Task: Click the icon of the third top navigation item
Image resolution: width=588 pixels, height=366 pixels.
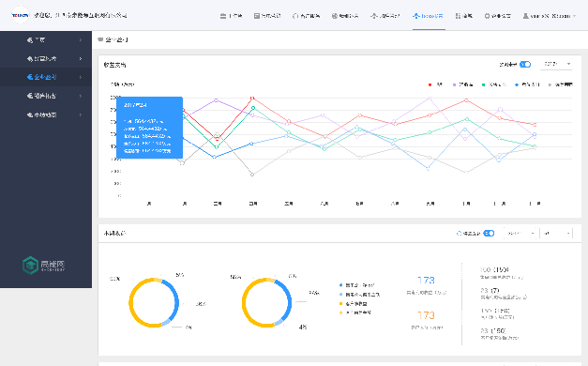Action: coord(295,16)
